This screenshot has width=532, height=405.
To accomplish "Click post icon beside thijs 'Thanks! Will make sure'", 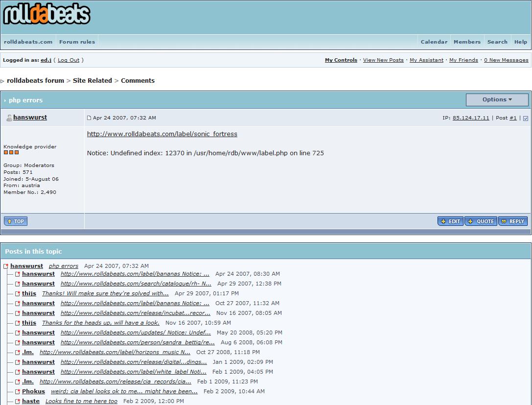I will click(17, 294).
